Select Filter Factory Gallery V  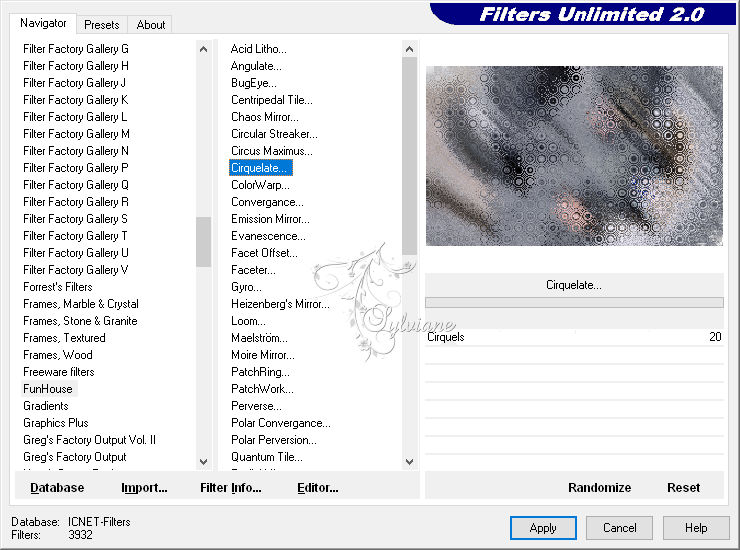tap(76, 270)
